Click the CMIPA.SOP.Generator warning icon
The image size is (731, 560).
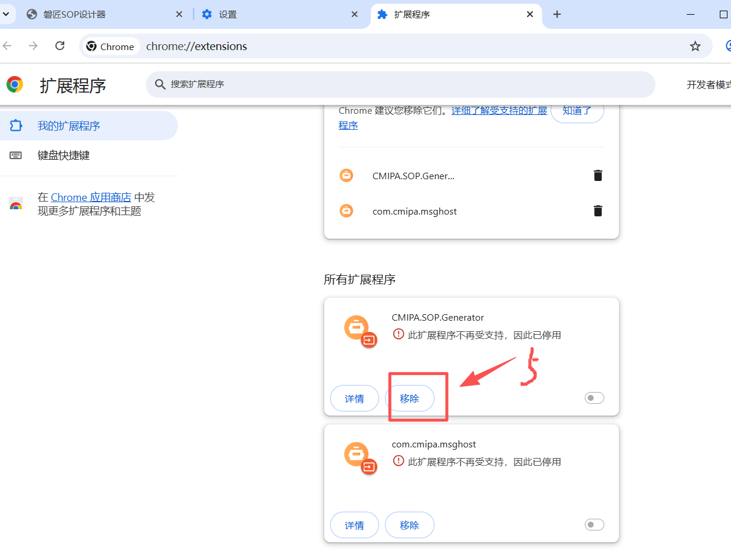pyautogui.click(x=399, y=335)
